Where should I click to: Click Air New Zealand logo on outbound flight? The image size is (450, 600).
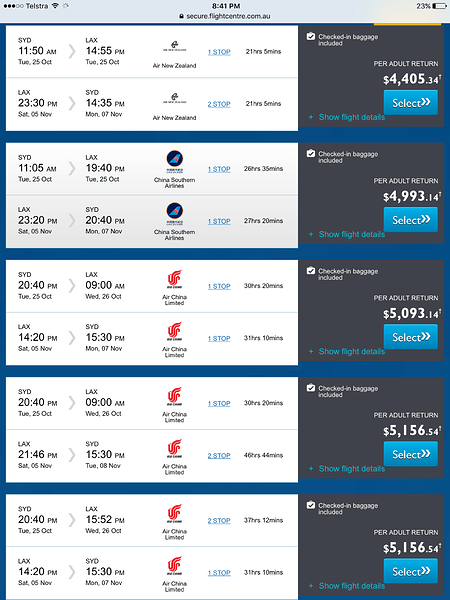pyautogui.click(x=174, y=46)
